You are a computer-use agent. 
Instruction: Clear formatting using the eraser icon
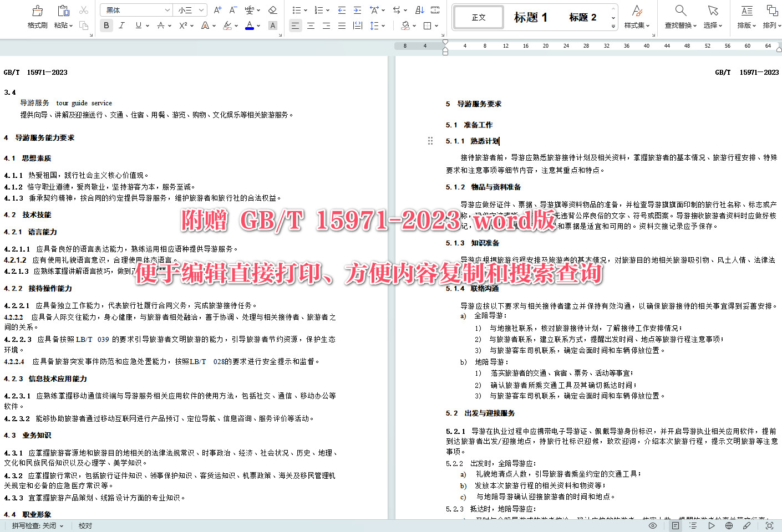pos(272,9)
